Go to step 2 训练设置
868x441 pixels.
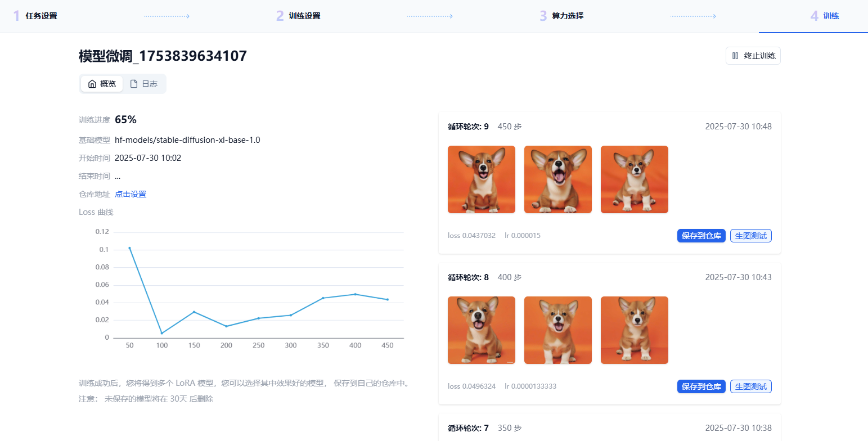[x=298, y=16]
